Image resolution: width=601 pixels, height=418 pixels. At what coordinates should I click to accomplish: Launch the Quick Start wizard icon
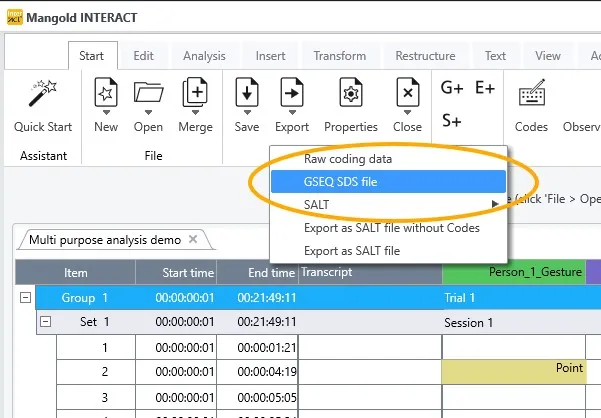(43, 93)
